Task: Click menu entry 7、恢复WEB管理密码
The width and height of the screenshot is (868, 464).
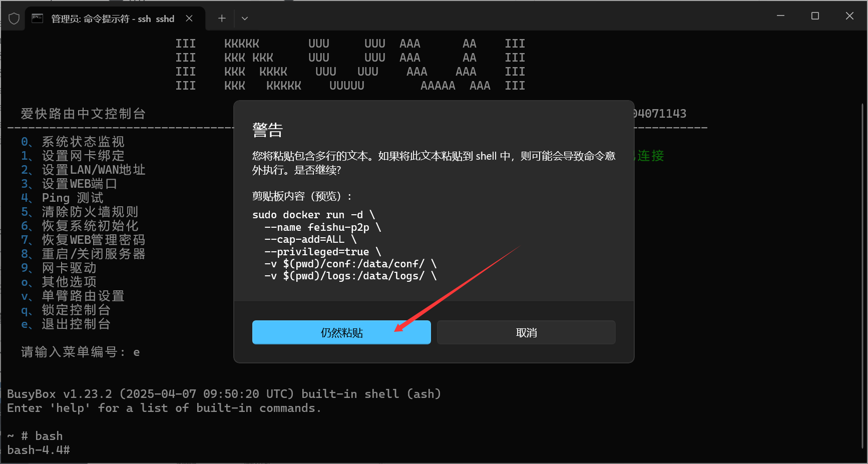Action: (x=83, y=240)
